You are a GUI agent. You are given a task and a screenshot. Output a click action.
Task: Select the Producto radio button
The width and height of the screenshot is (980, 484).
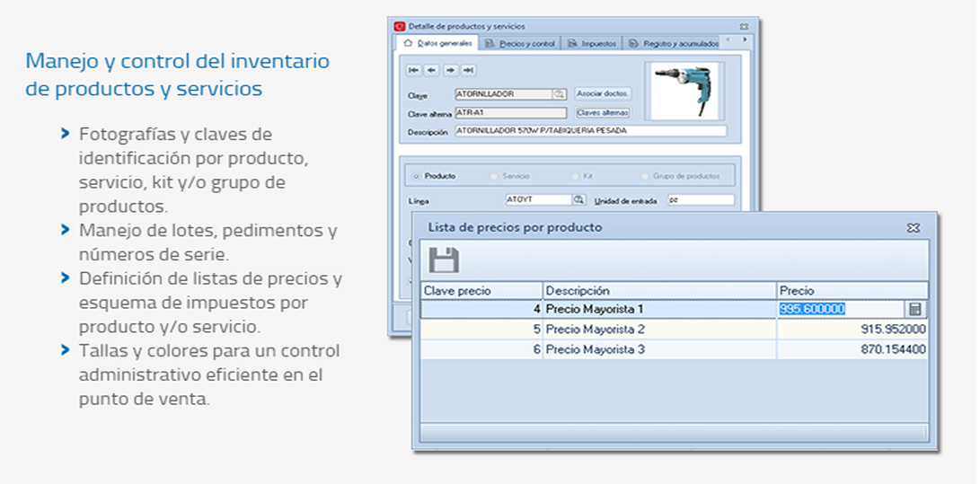point(416,177)
